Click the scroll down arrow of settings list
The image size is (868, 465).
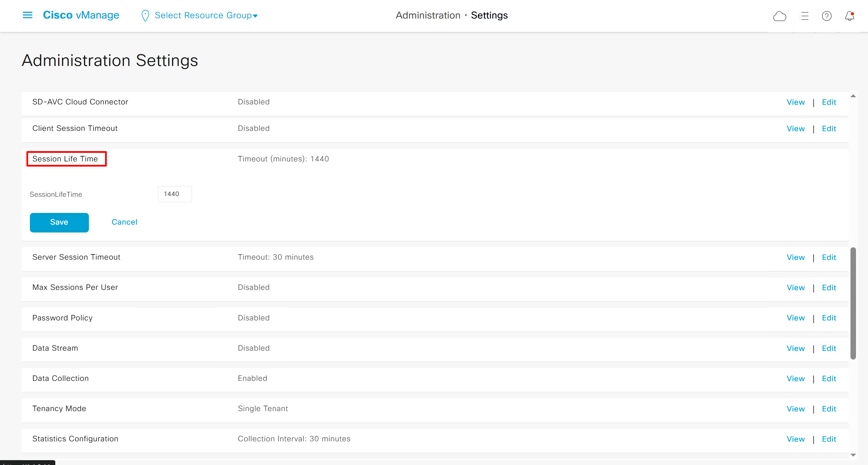tap(853, 455)
